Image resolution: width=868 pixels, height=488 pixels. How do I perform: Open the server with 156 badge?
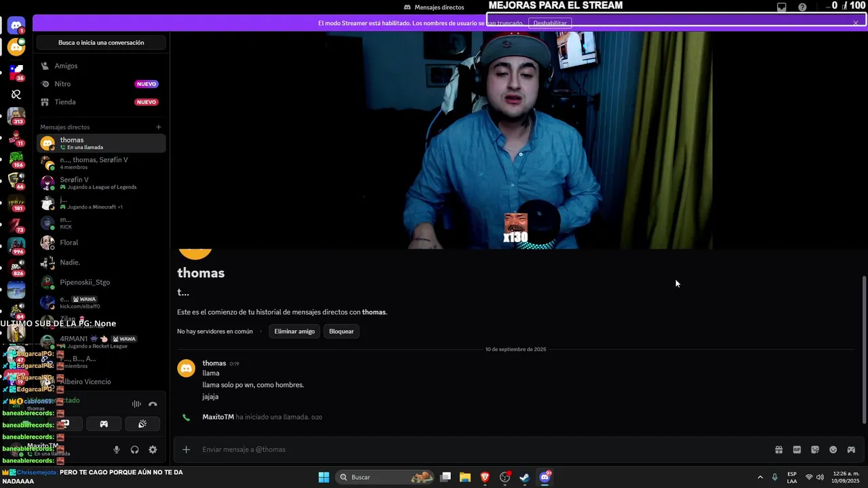coord(16,159)
